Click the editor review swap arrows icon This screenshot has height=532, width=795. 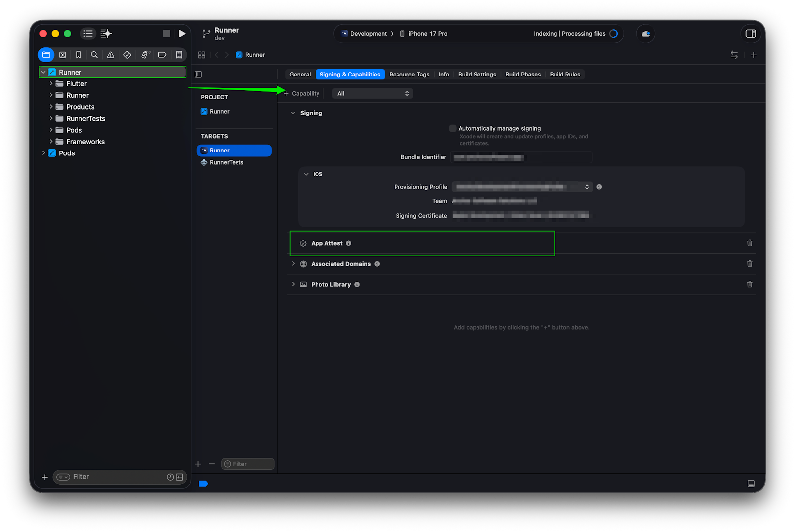click(x=734, y=55)
